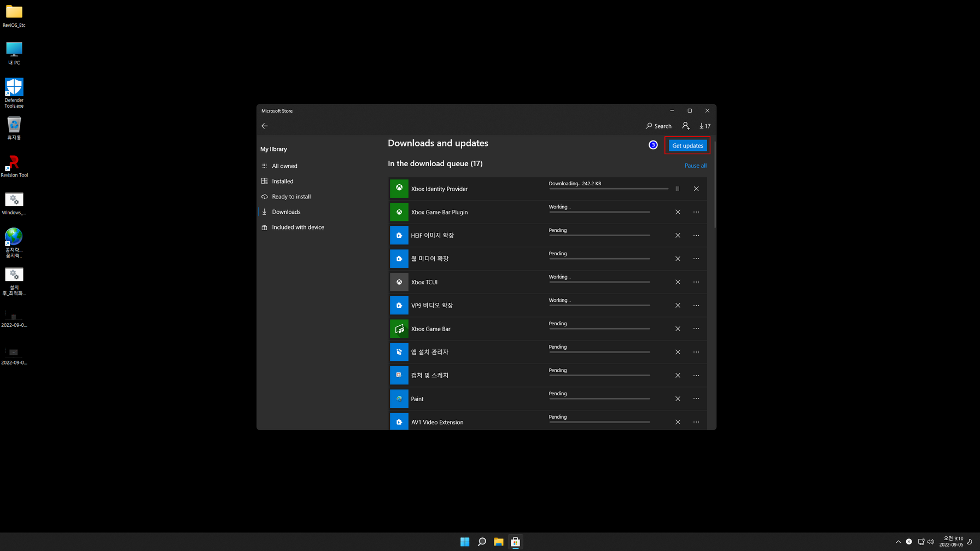This screenshot has width=980, height=551.
Task: Click the HEIF 이미지 확장 app icon
Action: [399, 236]
